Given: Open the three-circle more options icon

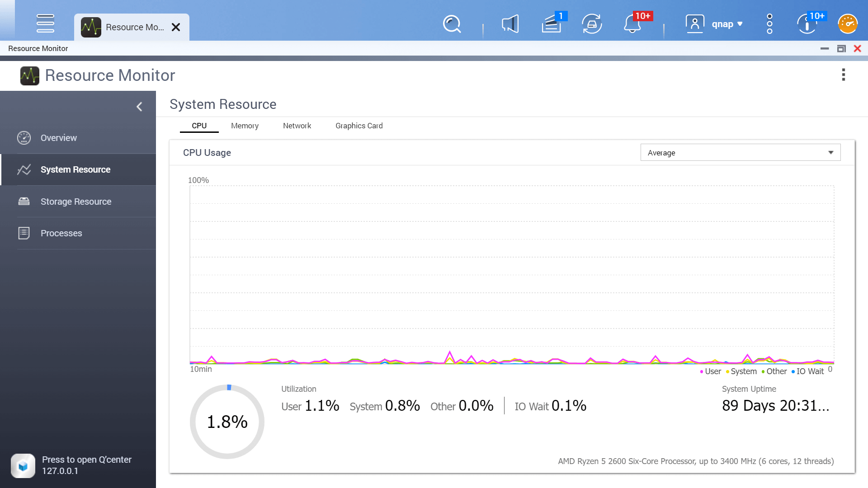Looking at the screenshot, I should click(x=769, y=24).
